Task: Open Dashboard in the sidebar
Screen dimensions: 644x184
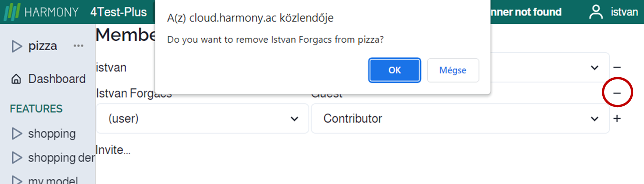Action: pyautogui.click(x=57, y=79)
